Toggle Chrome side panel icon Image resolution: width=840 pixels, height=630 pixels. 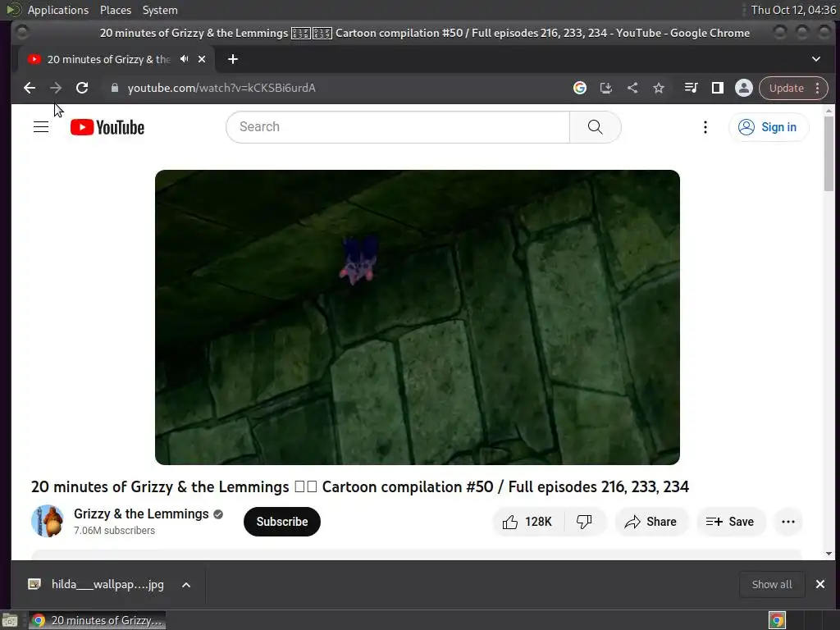coord(717,88)
